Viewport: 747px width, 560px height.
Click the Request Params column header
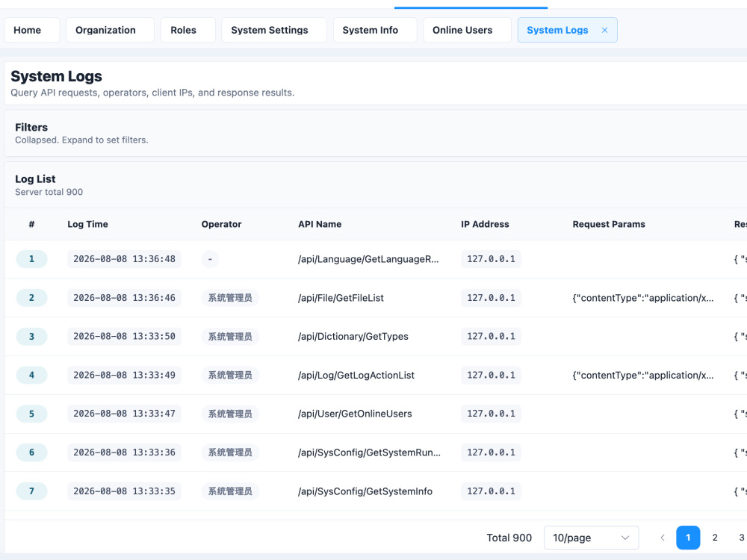click(609, 224)
